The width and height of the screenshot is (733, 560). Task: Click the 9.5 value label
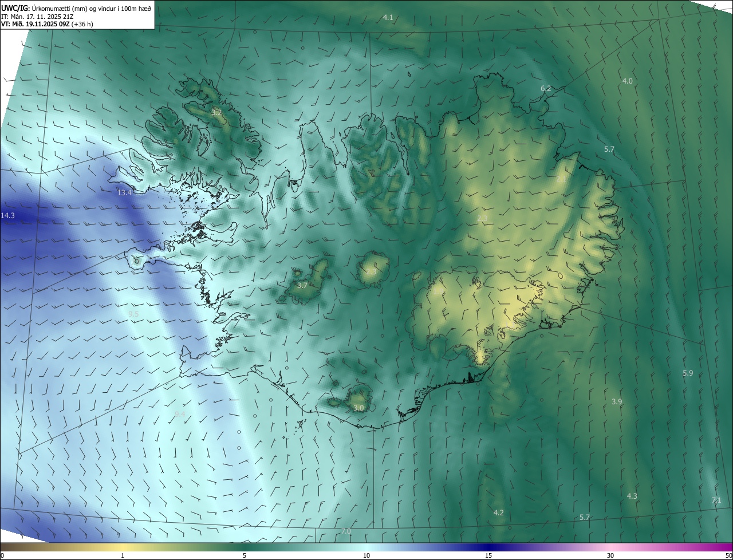(x=133, y=314)
